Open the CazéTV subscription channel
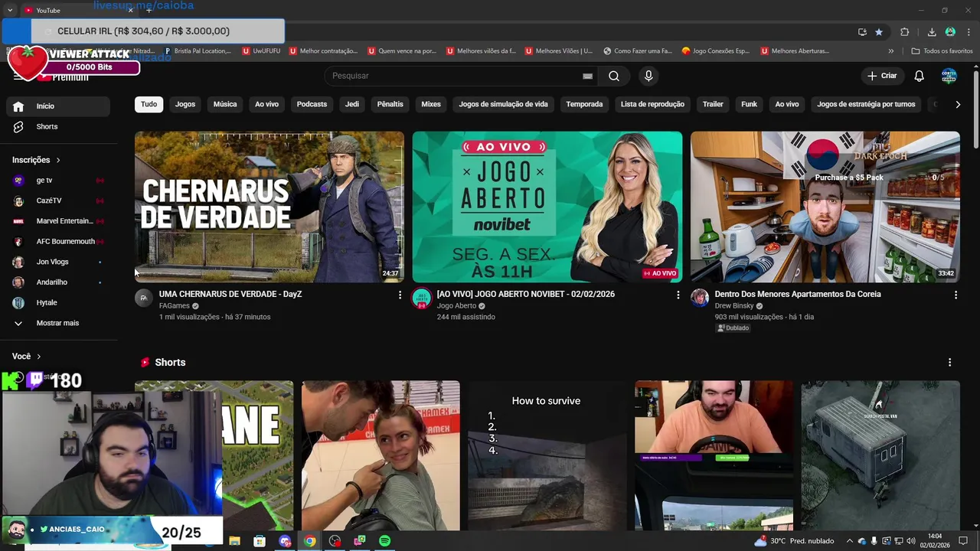This screenshot has height=551, width=980. pos(58,201)
